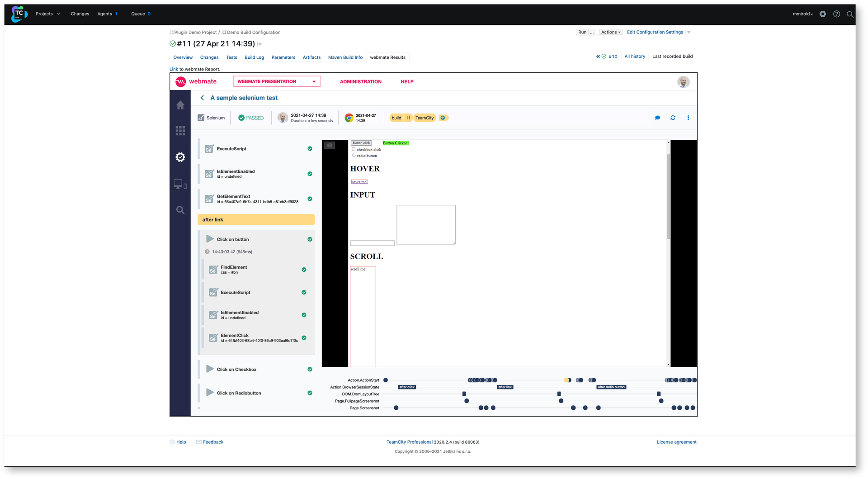868x479 pixels.
Task: Click the TeamCity logo icon
Action: (19, 14)
